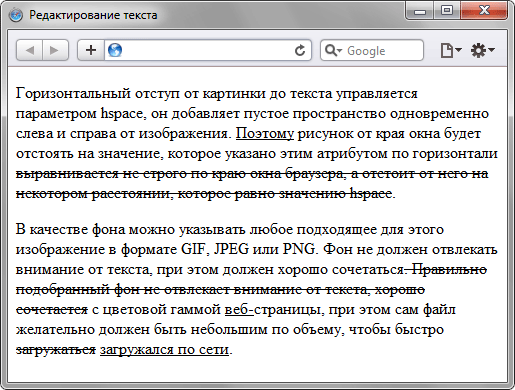
Task: Maximize the browser window
Action: tap(447, 11)
